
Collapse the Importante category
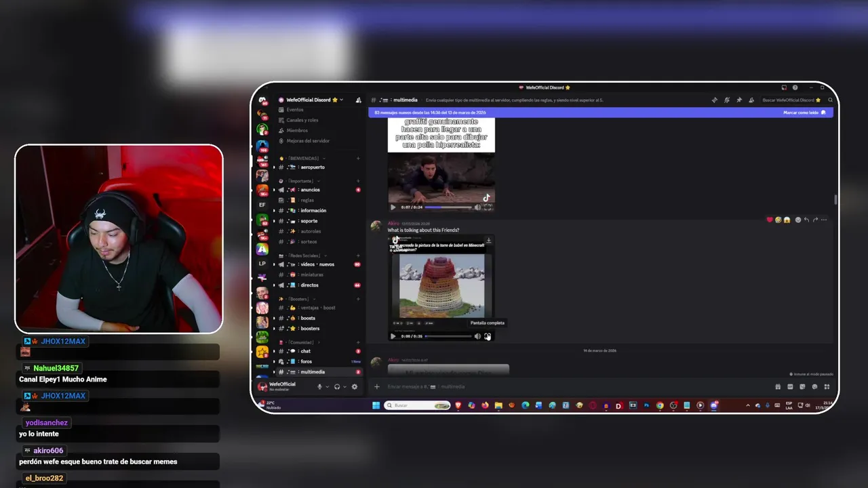tap(300, 181)
